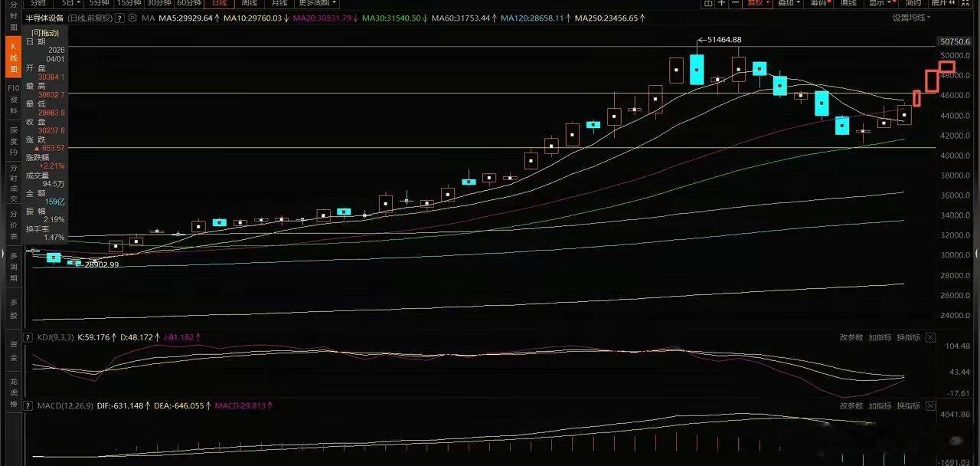Click 换指标 in the MACD panel

908,405
